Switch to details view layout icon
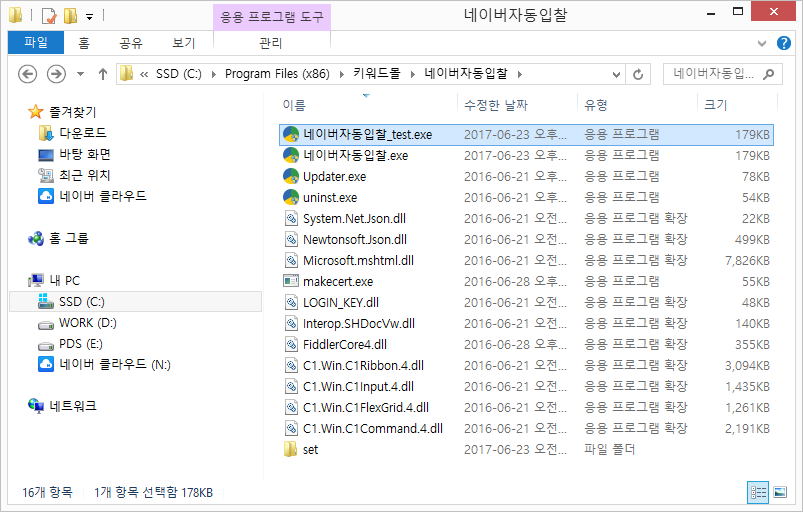This screenshot has height=512, width=803. point(758,493)
